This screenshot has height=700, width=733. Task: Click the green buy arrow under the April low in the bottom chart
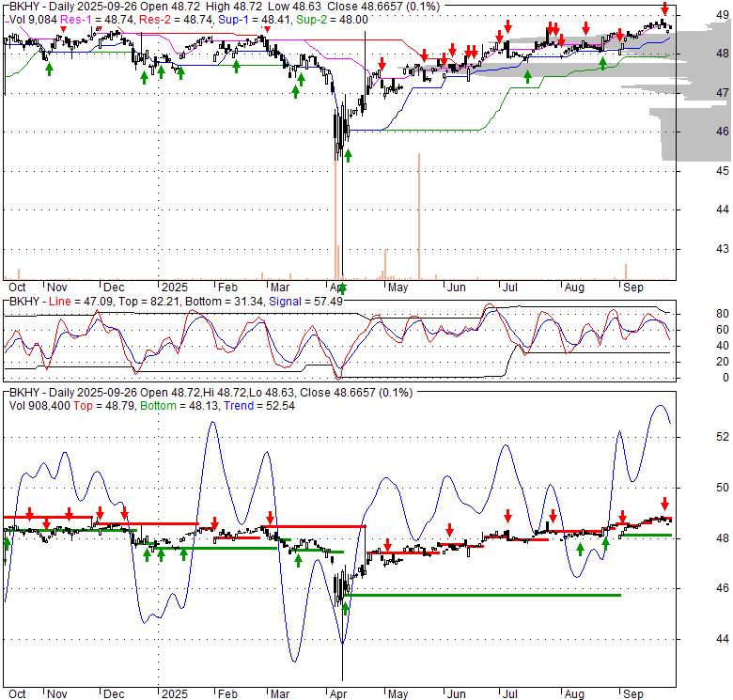[x=346, y=609]
